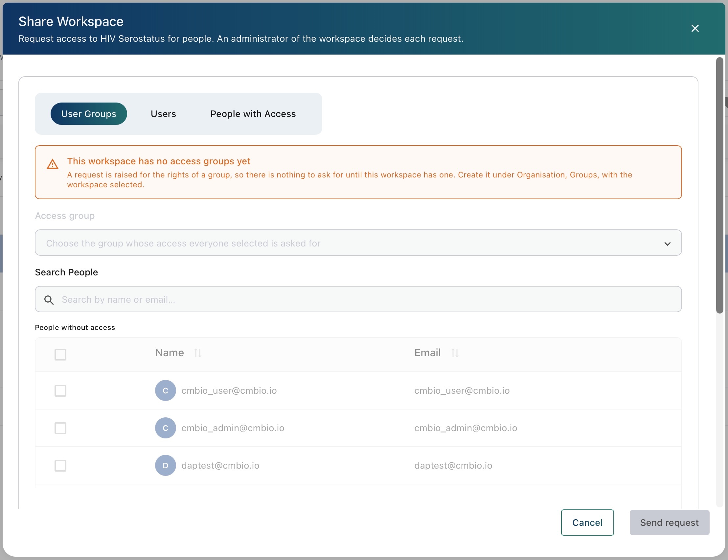Click the name cell cmbio_user@cmbio.io
Image resolution: width=728 pixels, height=560 pixels.
[229, 390]
